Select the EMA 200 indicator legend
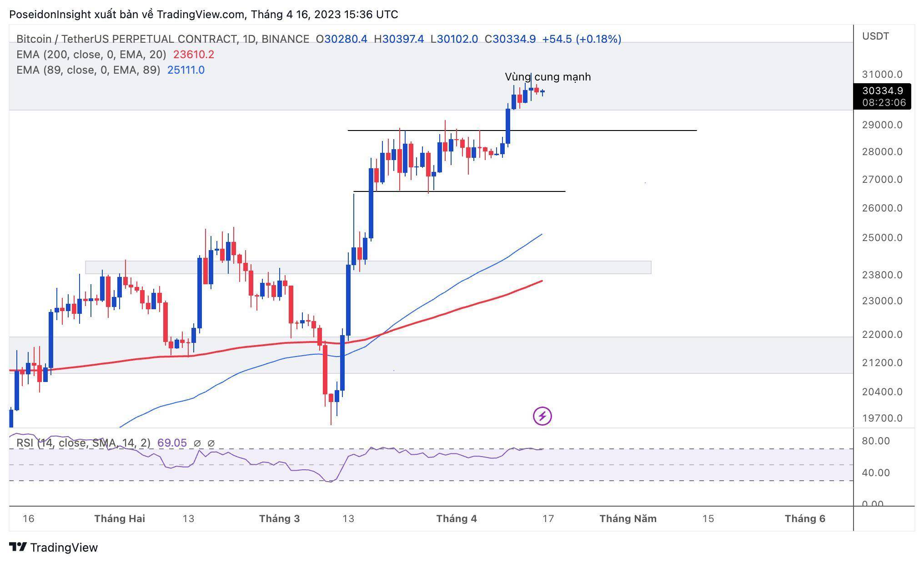 (x=91, y=55)
